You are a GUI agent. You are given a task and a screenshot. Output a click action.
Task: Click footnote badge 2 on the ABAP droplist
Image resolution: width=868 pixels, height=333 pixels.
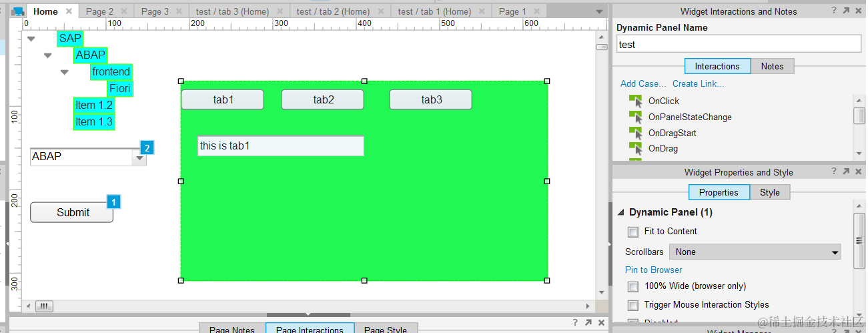point(147,147)
